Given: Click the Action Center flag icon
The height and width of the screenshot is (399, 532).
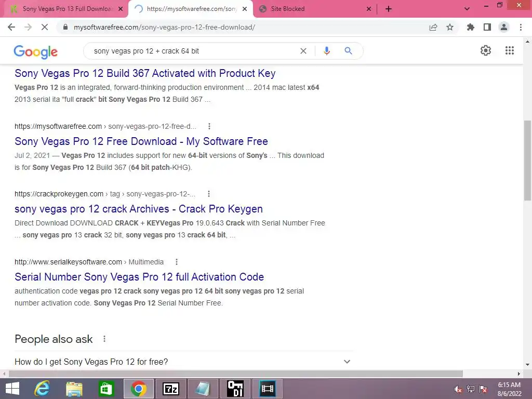Looking at the screenshot, I should click(x=483, y=389).
